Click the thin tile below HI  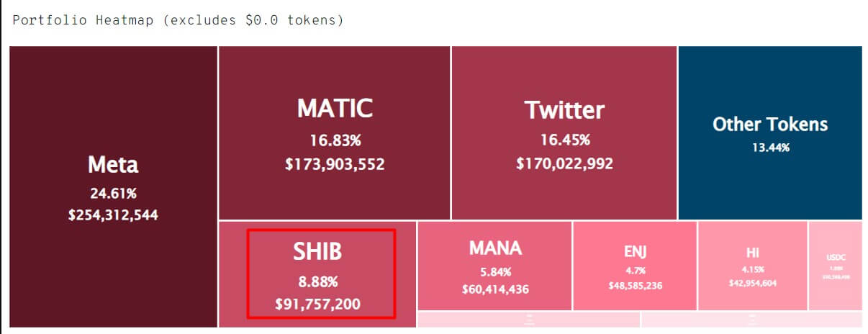(x=751, y=320)
